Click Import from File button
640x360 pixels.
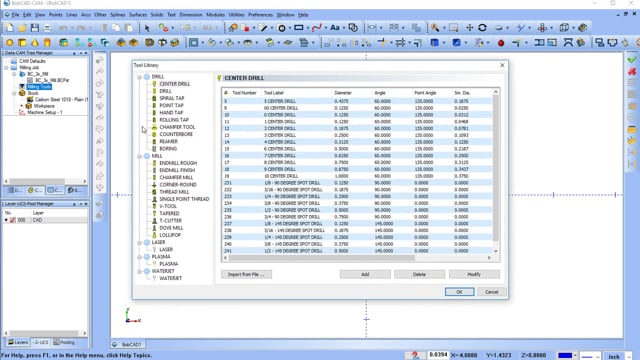tap(246, 274)
